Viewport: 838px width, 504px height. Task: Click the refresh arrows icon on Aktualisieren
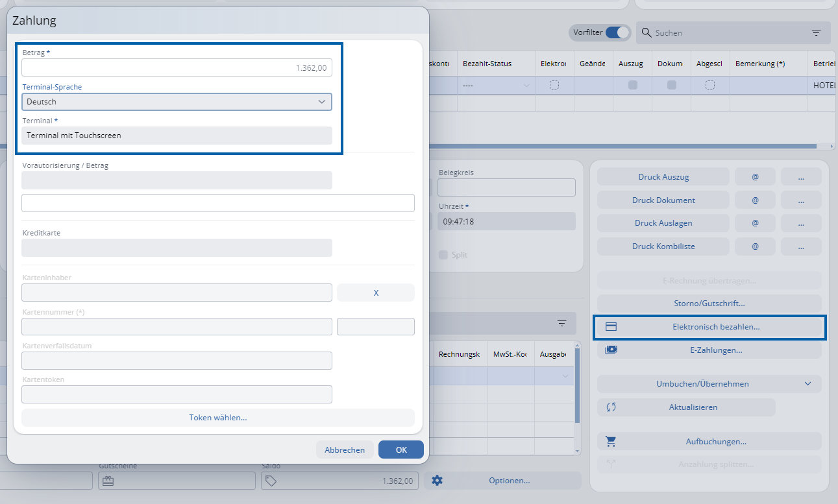pos(611,407)
